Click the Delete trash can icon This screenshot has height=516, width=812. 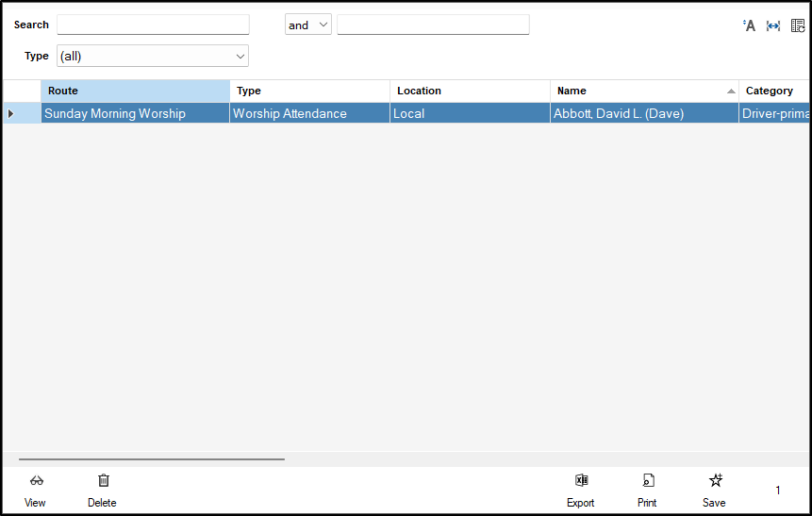[x=103, y=481]
